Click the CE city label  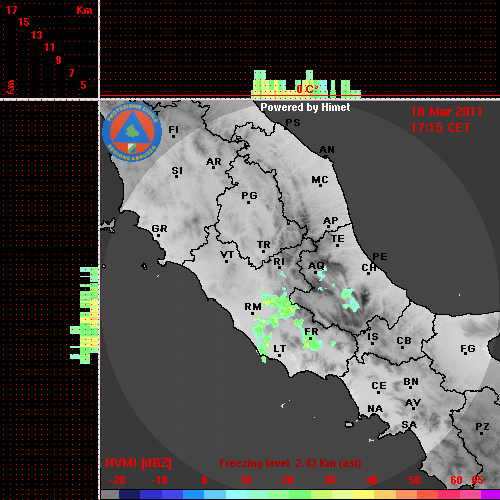(379, 386)
